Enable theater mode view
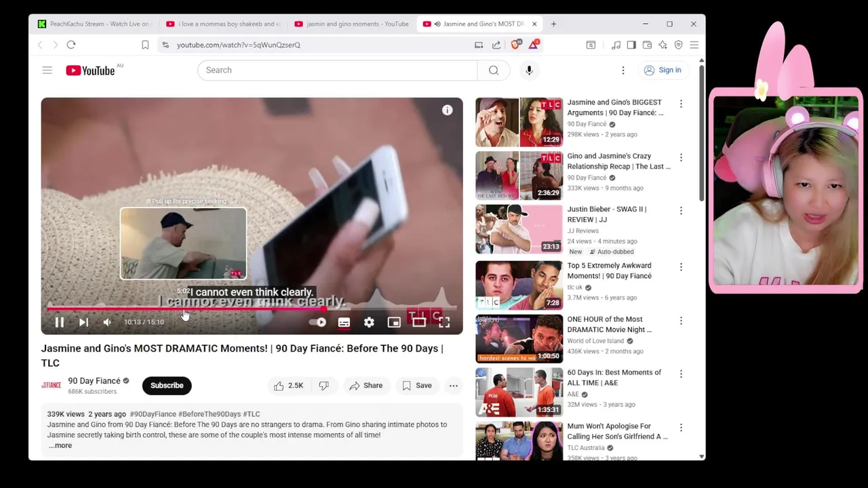 tap(419, 323)
